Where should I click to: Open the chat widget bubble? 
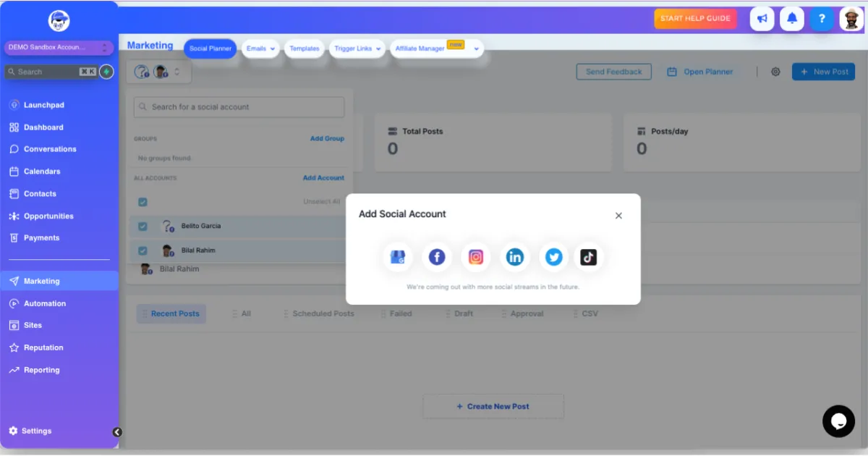(838, 421)
